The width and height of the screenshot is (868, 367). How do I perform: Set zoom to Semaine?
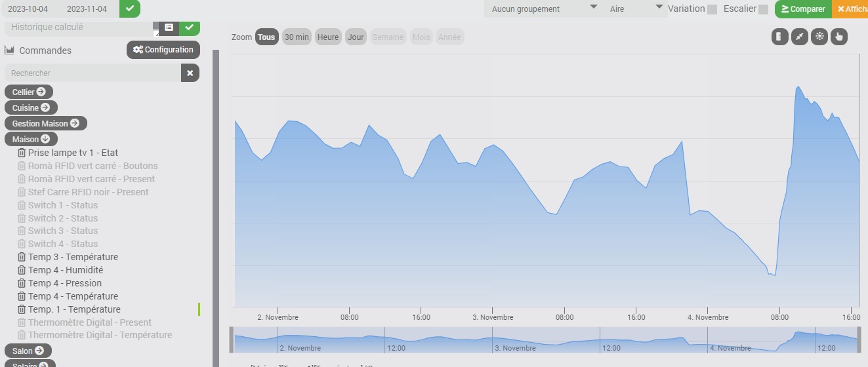point(388,37)
